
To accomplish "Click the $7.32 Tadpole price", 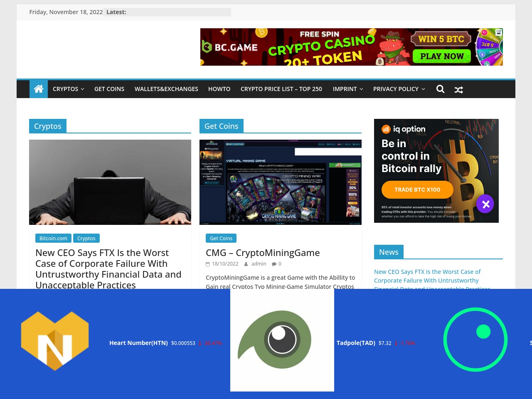I will 385,343.
